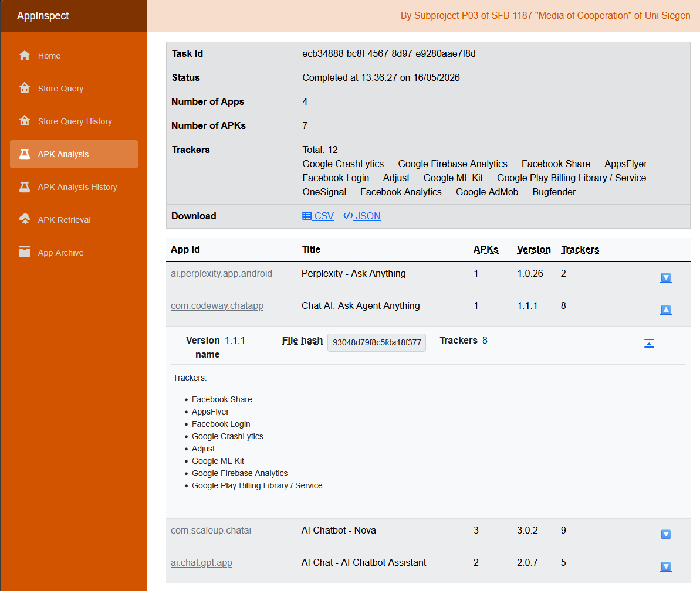Click the Perplexity - Ask Anything title
This screenshot has width=700, height=591.
(354, 273)
